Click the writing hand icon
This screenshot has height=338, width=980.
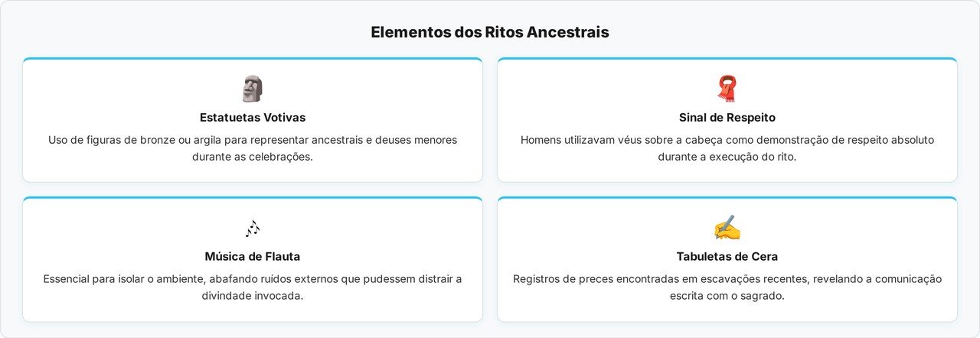727,228
